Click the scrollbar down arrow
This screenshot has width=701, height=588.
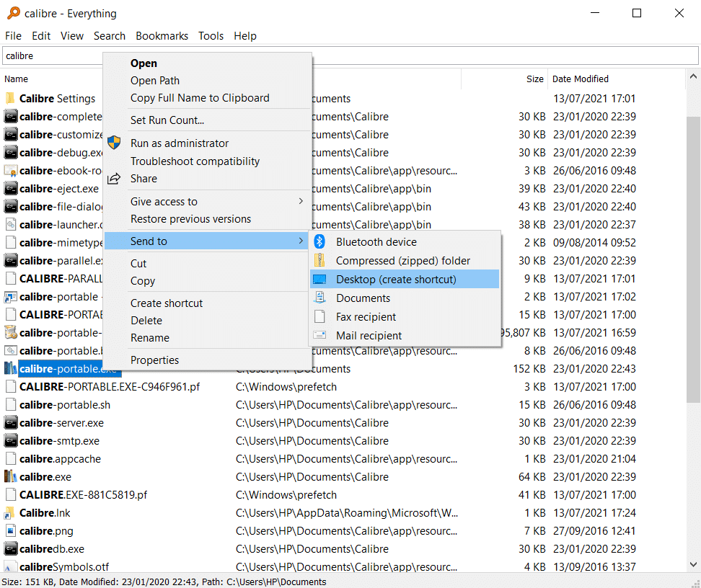coord(693,565)
